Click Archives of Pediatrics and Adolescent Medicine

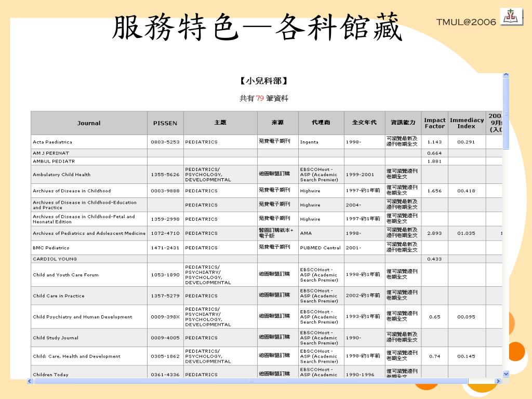point(89,233)
